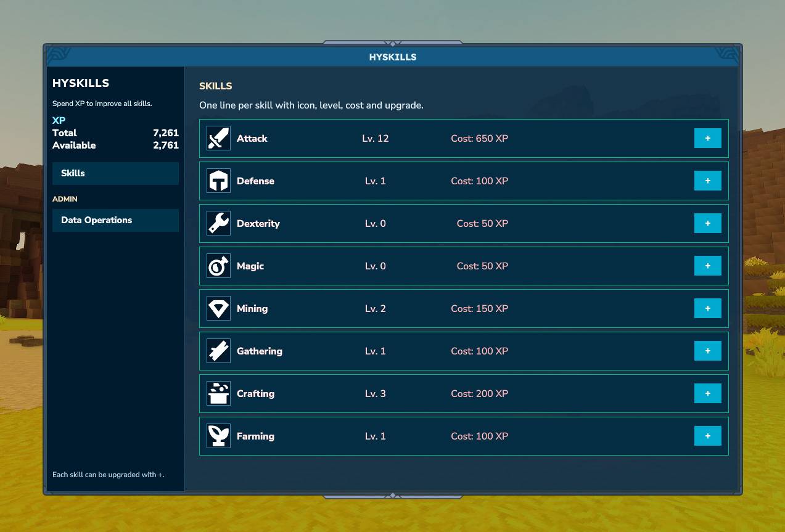Screen dimensions: 785x532
Task: Select the Crafting skill row label
Action: pos(255,394)
